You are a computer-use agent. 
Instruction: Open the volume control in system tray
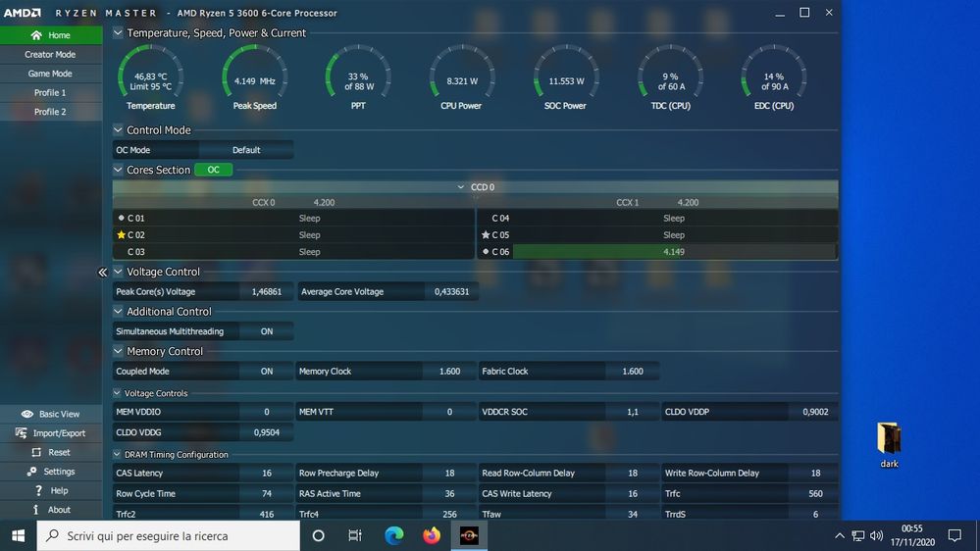pos(876,535)
